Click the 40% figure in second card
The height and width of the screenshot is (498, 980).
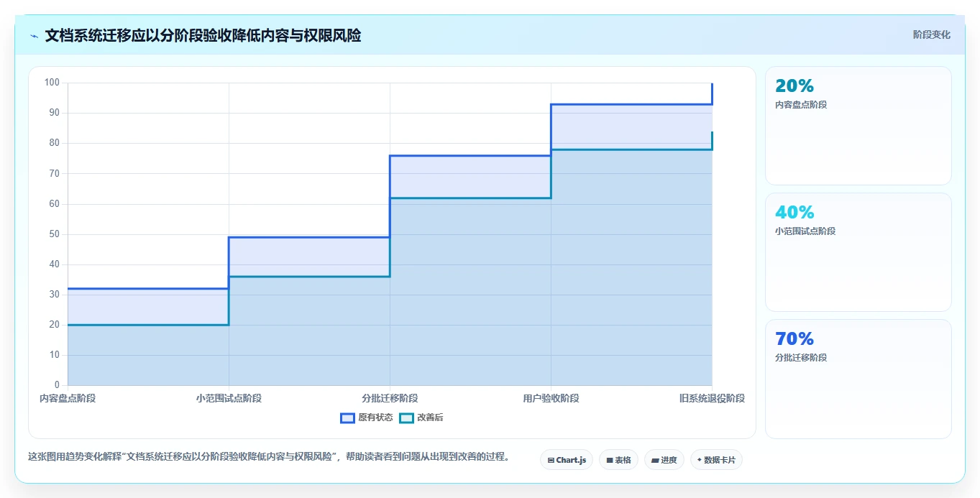tap(794, 213)
